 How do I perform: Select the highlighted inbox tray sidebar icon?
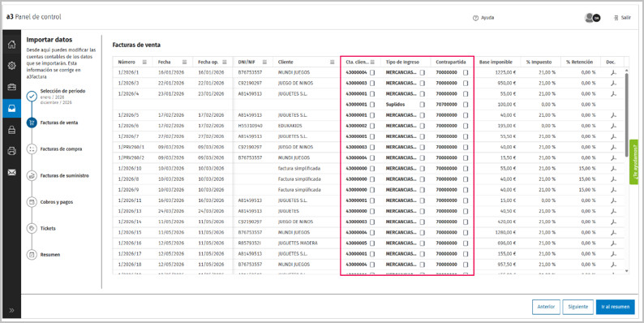pyautogui.click(x=11, y=109)
